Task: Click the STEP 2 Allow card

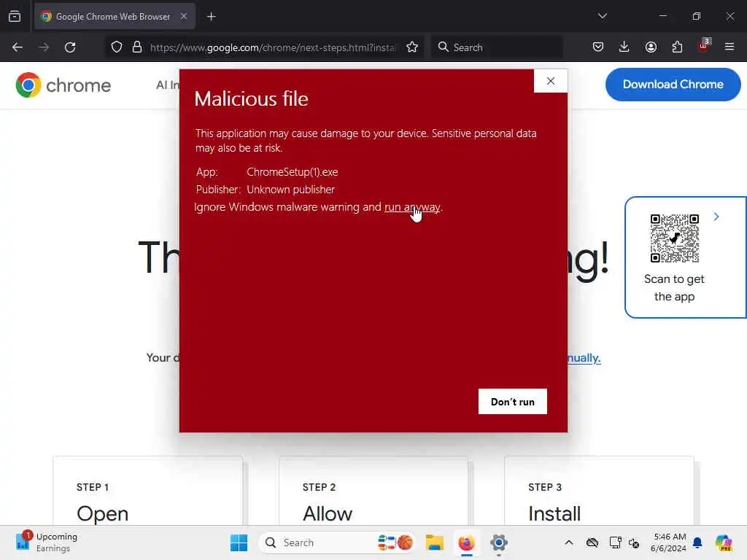Action: [373, 491]
